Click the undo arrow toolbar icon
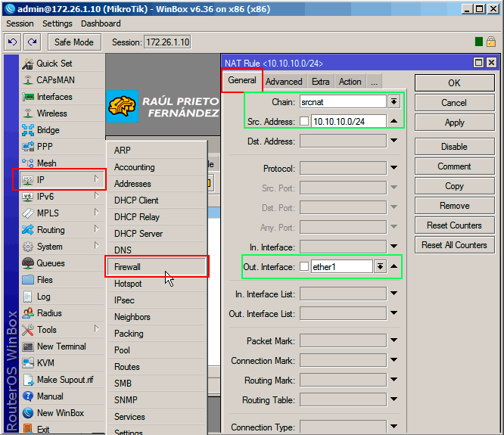The width and height of the screenshot is (504, 435). [x=12, y=42]
